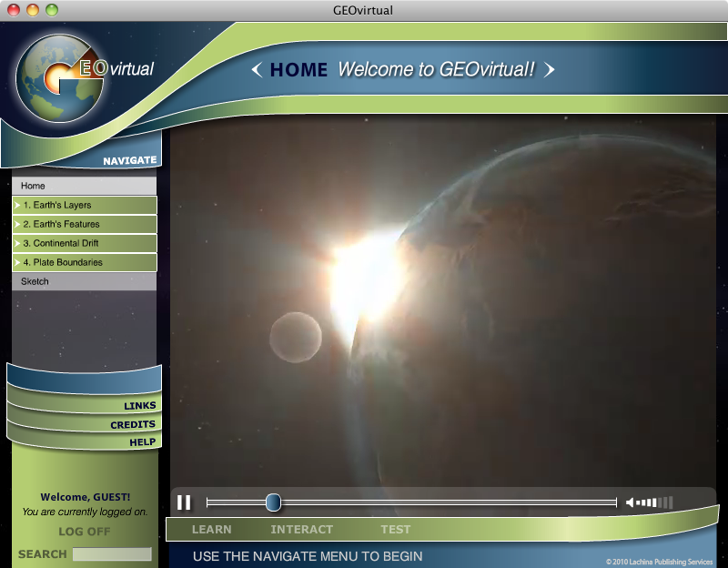Click the HOME title text
728x568 pixels.
(x=298, y=70)
